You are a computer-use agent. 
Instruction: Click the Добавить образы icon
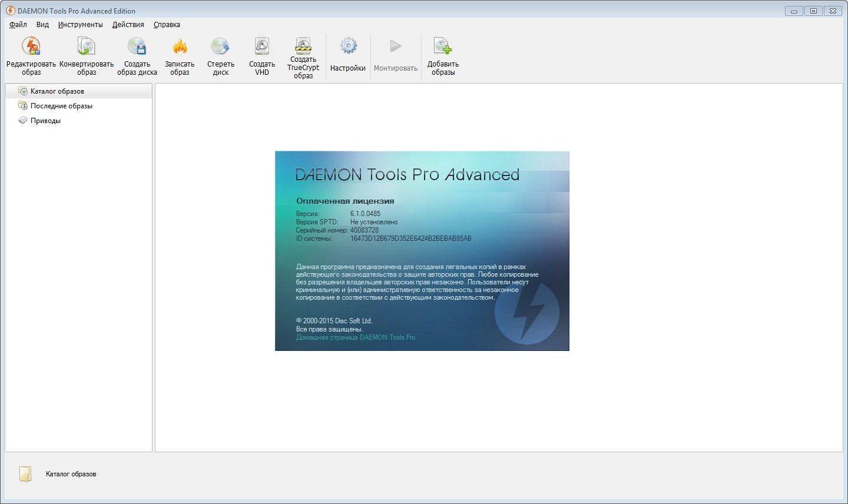443,46
